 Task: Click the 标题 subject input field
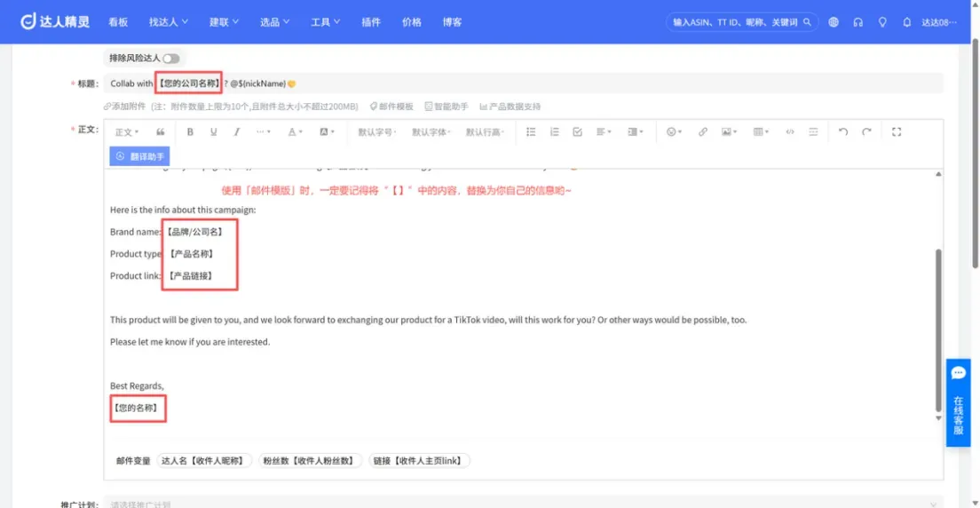click(524, 83)
